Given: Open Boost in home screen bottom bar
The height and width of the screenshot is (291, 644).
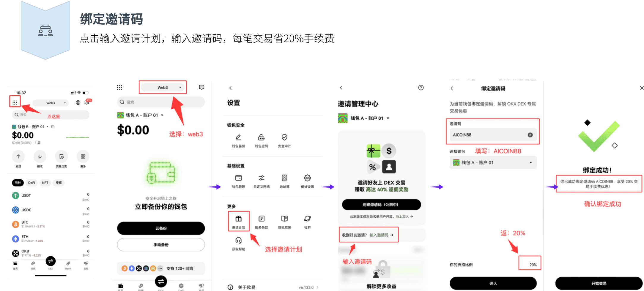Looking at the screenshot, I should [x=68, y=265].
